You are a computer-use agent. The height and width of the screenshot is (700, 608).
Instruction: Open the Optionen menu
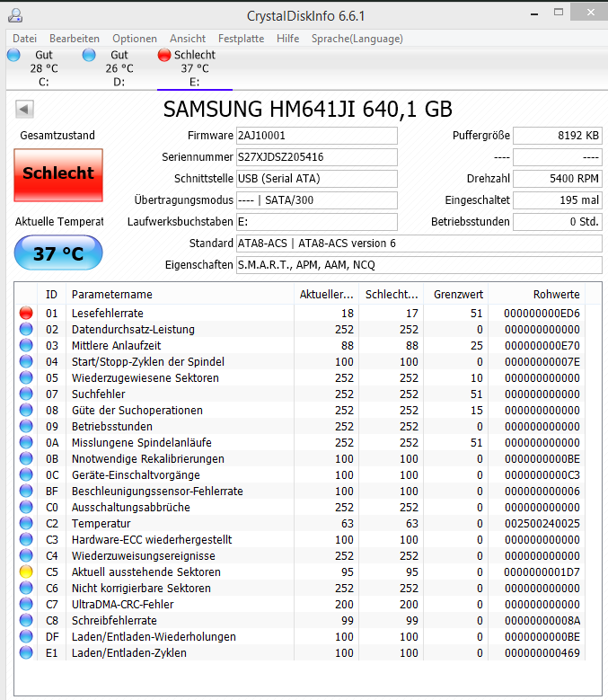point(135,39)
